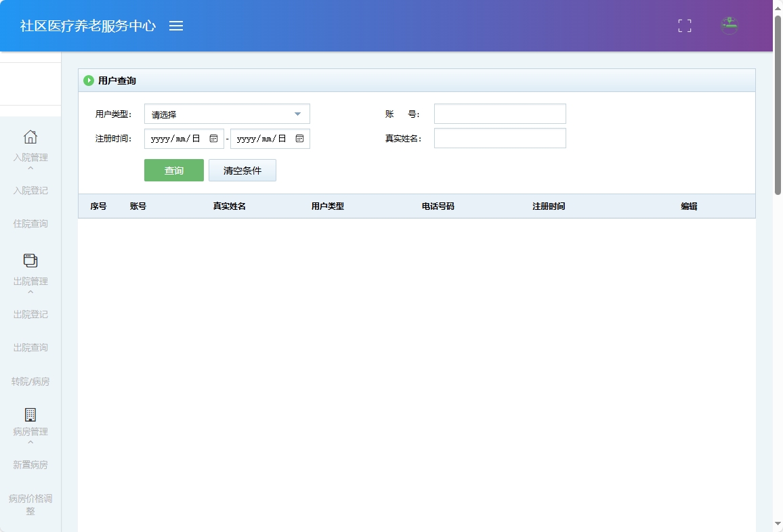Click the green arrow icon beside 用户查询

pos(89,80)
